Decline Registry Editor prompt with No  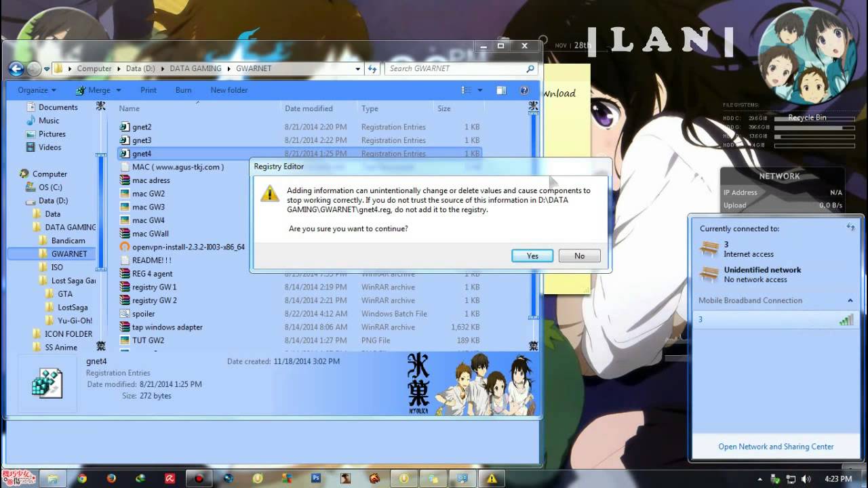click(x=579, y=256)
